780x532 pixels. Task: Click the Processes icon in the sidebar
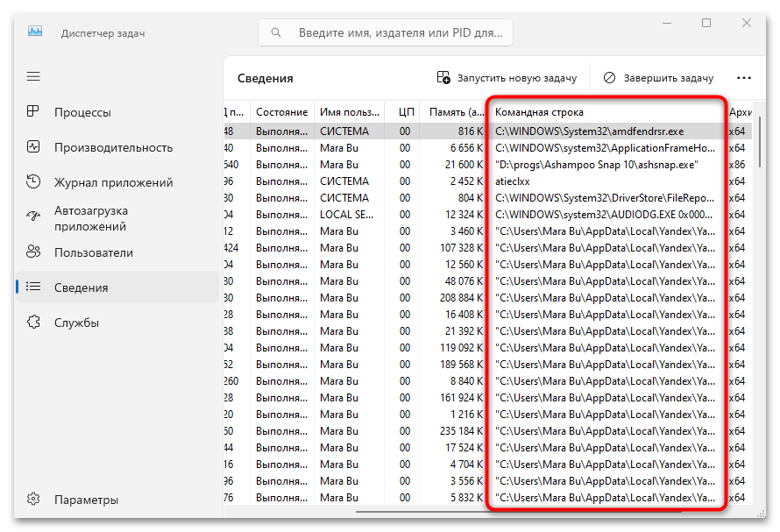tap(32, 111)
